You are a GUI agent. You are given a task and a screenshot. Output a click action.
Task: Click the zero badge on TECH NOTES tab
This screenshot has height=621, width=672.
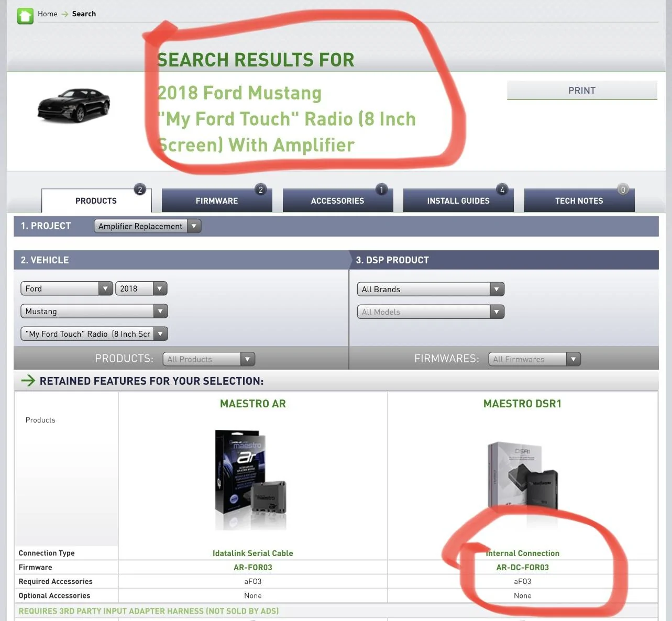(x=623, y=190)
